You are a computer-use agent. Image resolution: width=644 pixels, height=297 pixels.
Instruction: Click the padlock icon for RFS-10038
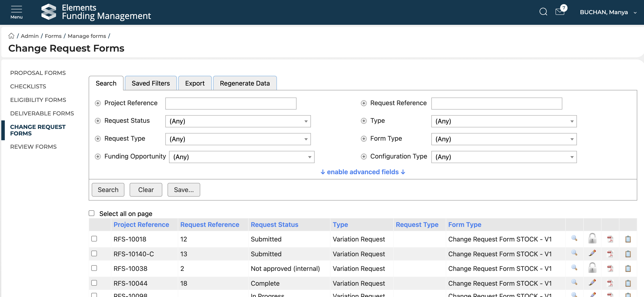pyautogui.click(x=592, y=268)
